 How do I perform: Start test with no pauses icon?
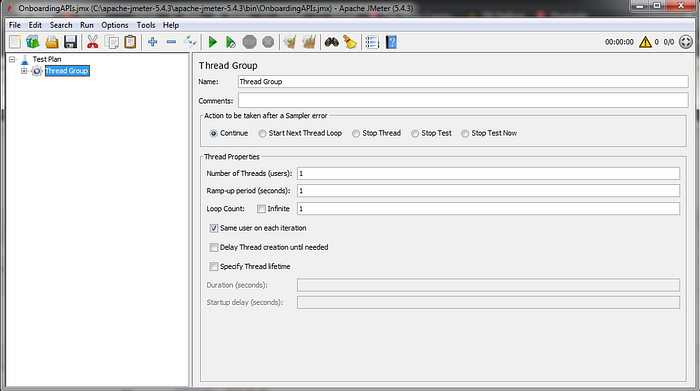pyautogui.click(x=230, y=42)
